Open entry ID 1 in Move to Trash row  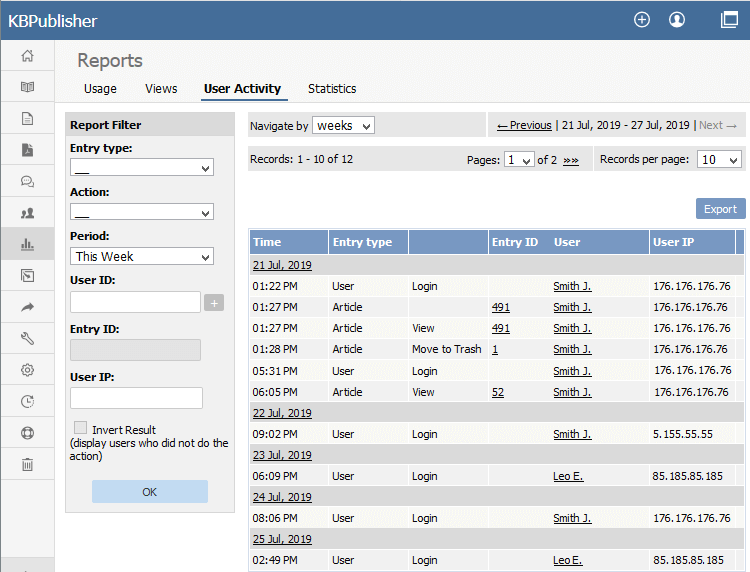click(x=495, y=349)
